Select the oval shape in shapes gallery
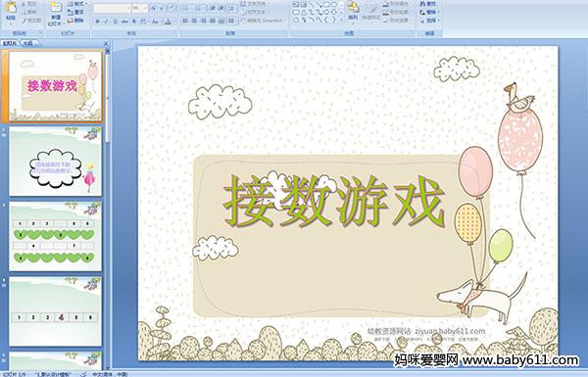Screen dimensions: 588x377 click(334, 5)
